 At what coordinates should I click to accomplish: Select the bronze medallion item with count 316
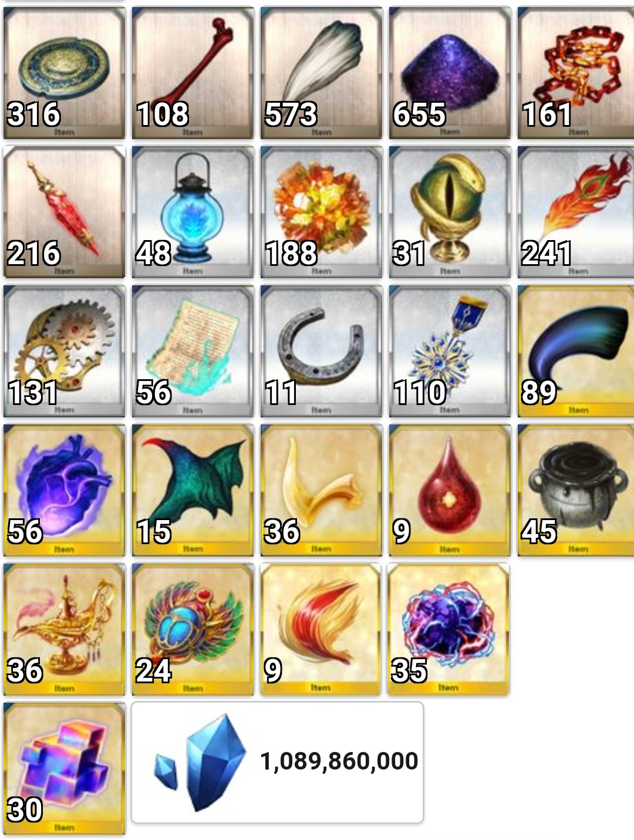pos(64,73)
